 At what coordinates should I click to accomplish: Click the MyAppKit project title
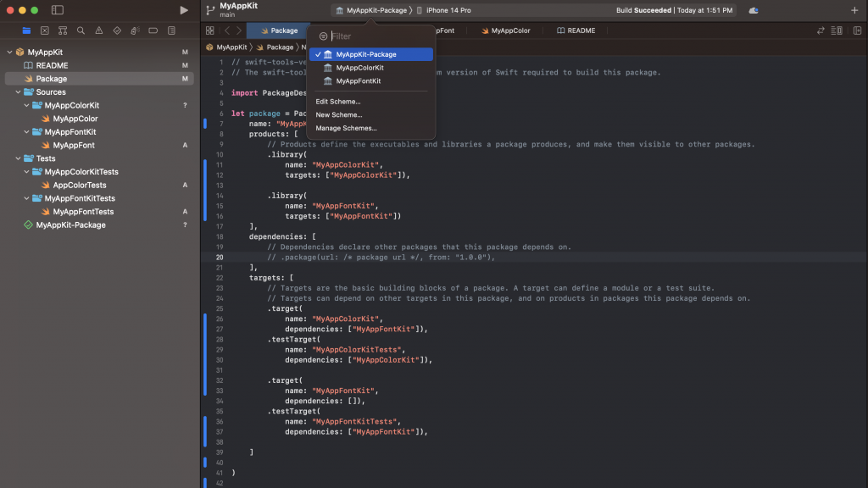(x=238, y=6)
